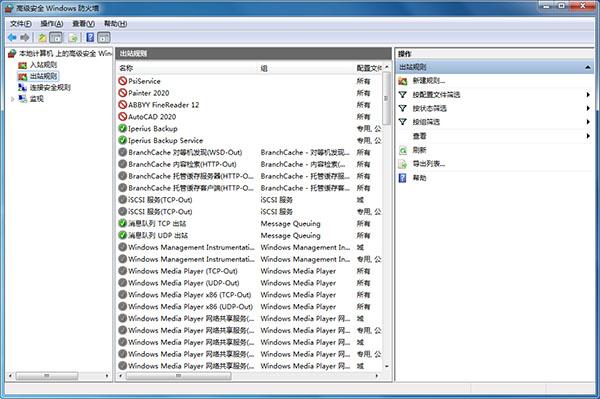The image size is (600, 399).
Task: Expand the 监视 tree node arrow
Action: tap(12, 99)
